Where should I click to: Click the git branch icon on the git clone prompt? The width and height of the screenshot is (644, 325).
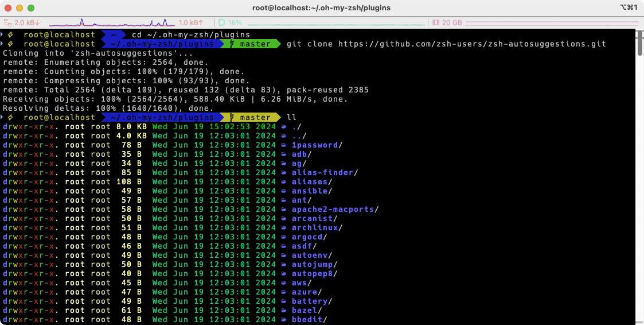pyautogui.click(x=231, y=44)
